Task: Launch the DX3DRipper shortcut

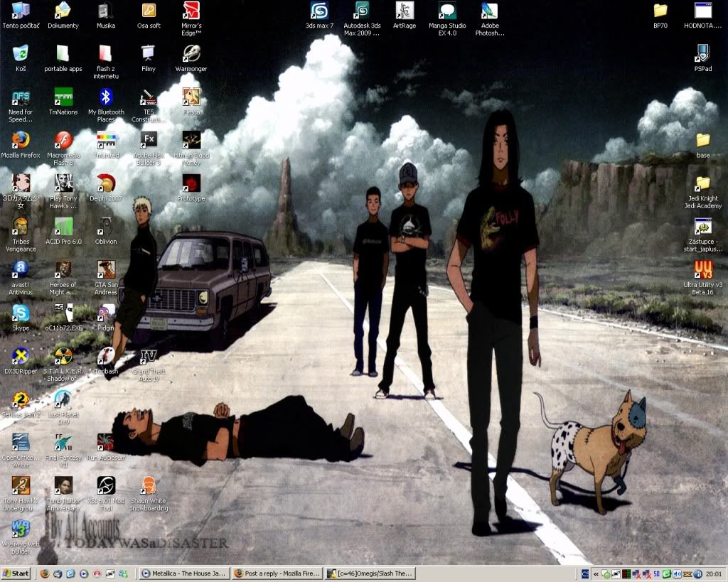Action: click(x=21, y=361)
